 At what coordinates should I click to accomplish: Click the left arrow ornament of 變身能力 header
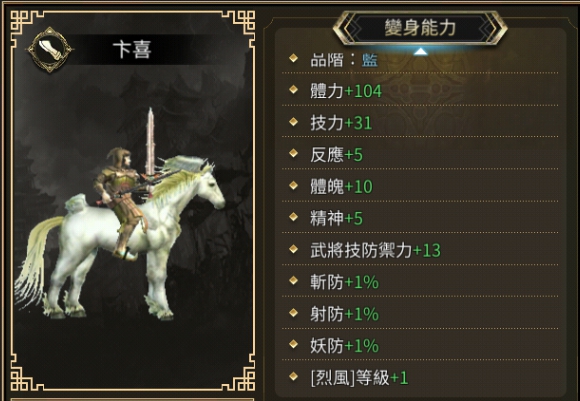[348, 28]
